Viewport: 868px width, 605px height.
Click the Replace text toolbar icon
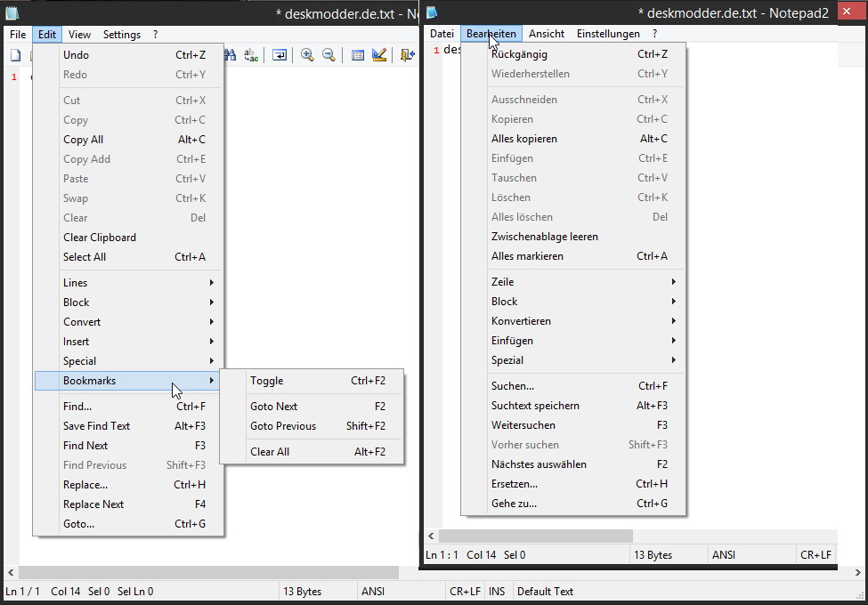pos(251,55)
